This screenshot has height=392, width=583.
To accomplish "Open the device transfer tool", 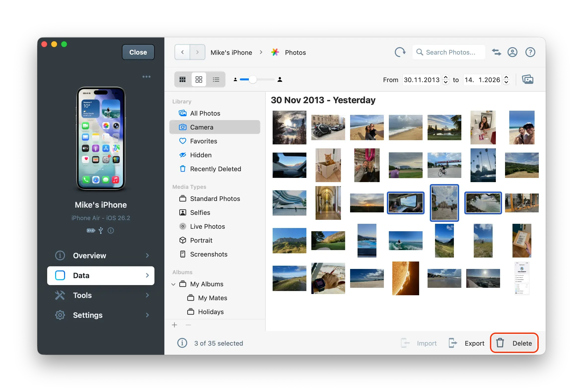I will click(x=496, y=52).
